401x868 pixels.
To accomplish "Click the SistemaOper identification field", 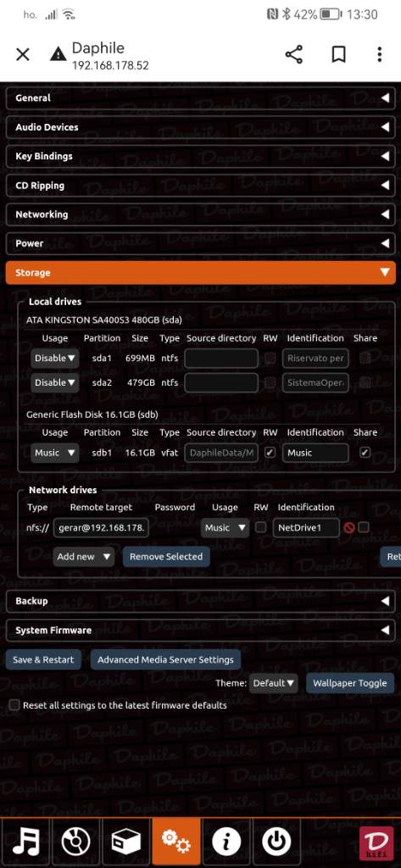I will (x=315, y=382).
